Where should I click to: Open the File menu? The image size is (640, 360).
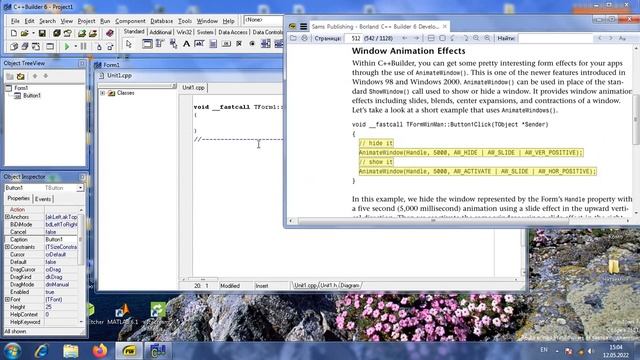click(15, 21)
